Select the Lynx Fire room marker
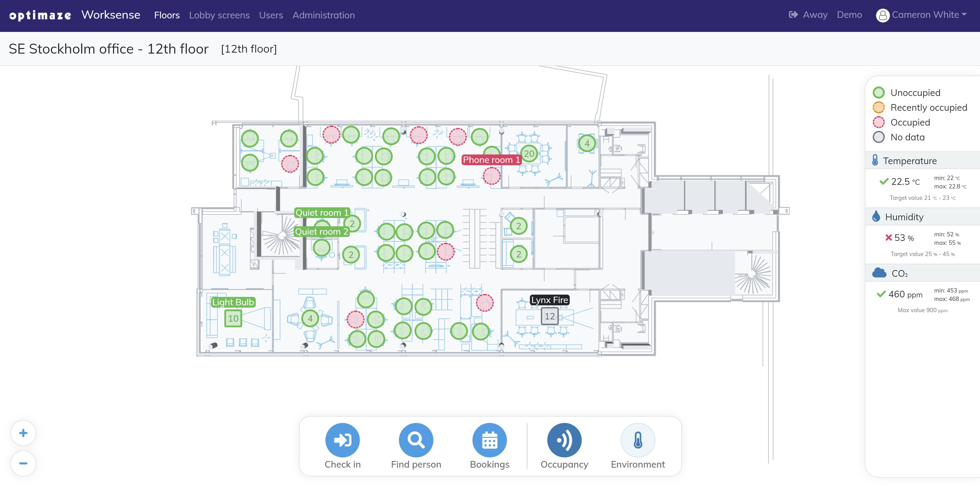The image size is (980, 486). point(549,316)
